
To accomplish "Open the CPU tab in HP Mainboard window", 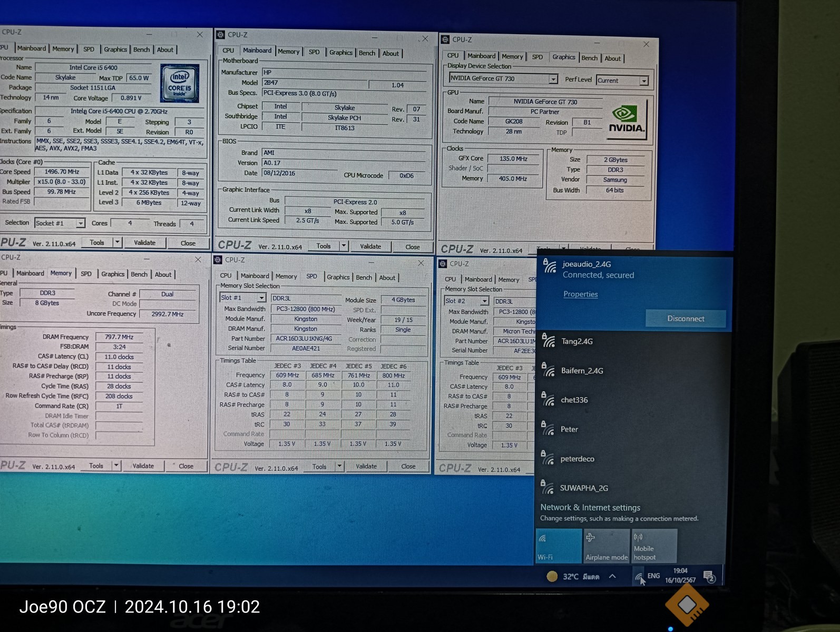I will [228, 51].
